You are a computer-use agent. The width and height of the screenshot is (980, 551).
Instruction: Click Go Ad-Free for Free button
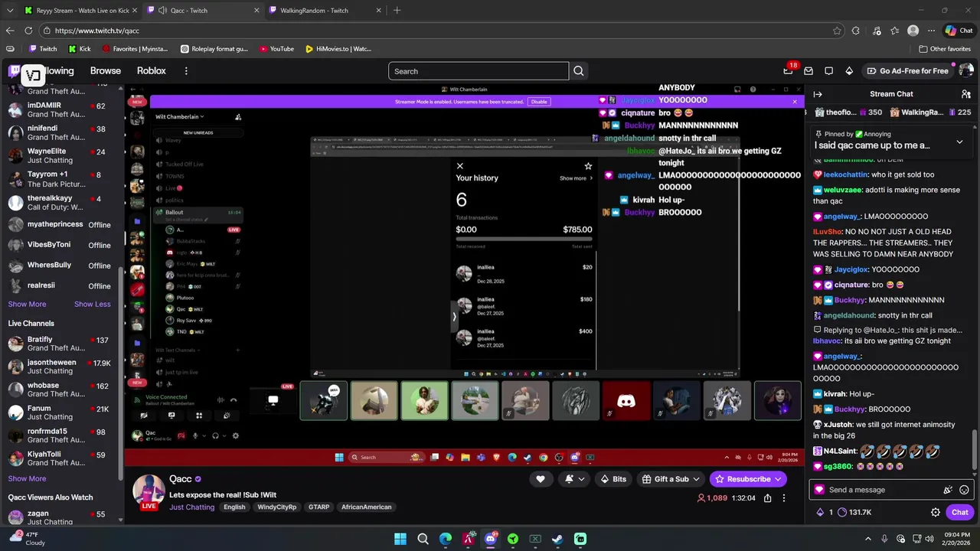point(907,70)
